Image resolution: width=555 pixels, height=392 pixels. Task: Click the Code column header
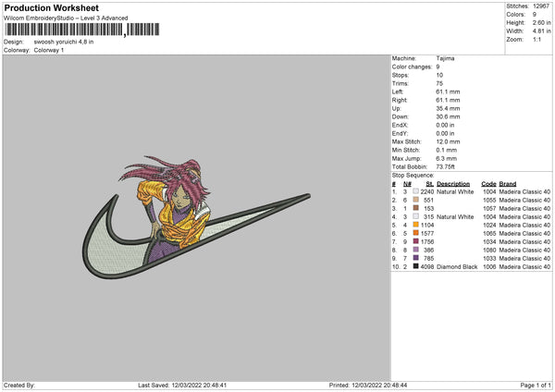coord(488,184)
